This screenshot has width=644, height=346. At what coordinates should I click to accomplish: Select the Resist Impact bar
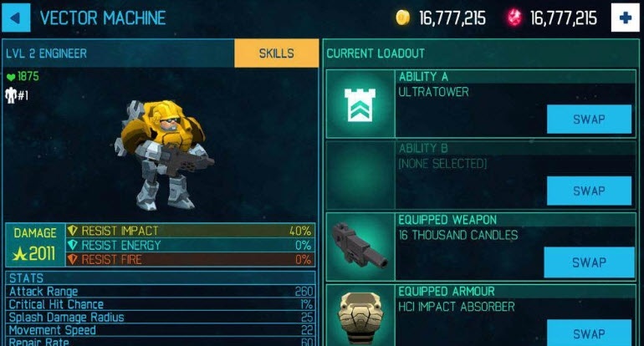pos(191,231)
